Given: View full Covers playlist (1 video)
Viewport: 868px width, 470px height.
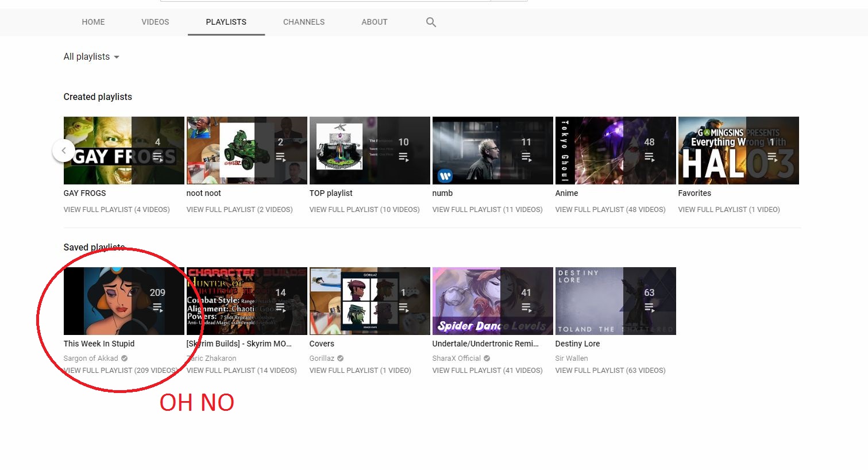Looking at the screenshot, I should pos(360,371).
